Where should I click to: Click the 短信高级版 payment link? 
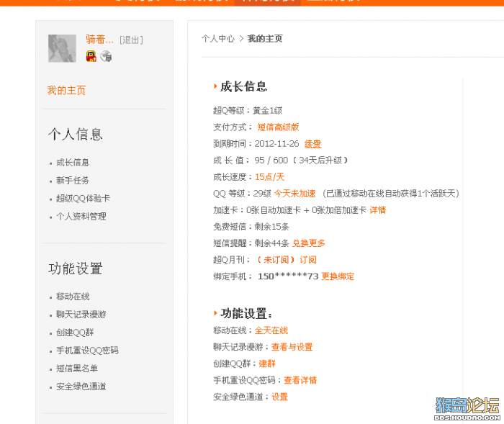pyautogui.click(x=278, y=127)
